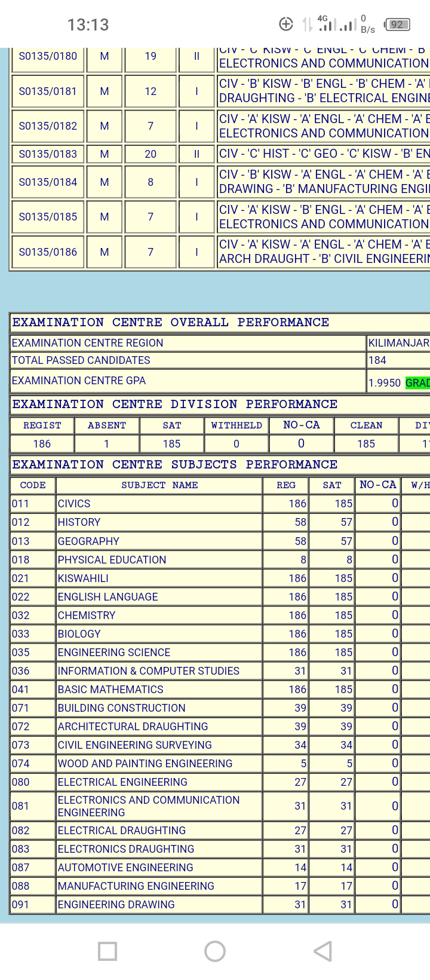The height and width of the screenshot is (980, 430).
Task: Click aggregate 19 for candidate S0135/0180
Action: tap(150, 56)
